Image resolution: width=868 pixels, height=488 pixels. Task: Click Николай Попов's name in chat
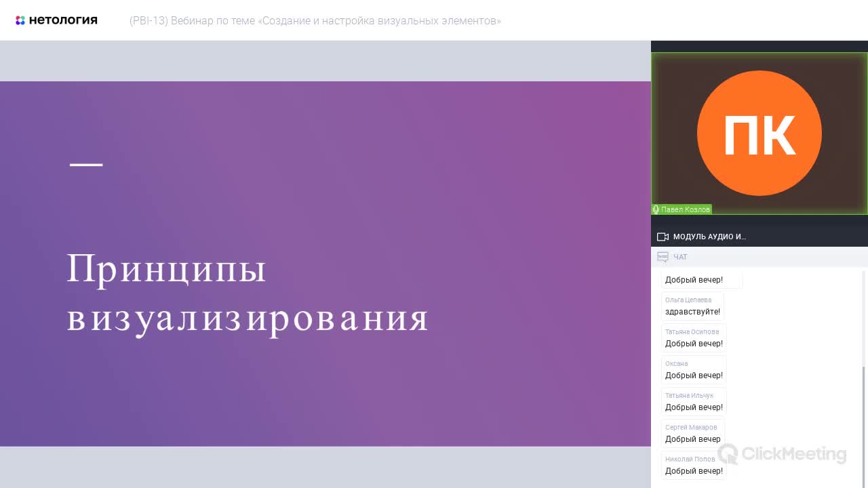690,460
